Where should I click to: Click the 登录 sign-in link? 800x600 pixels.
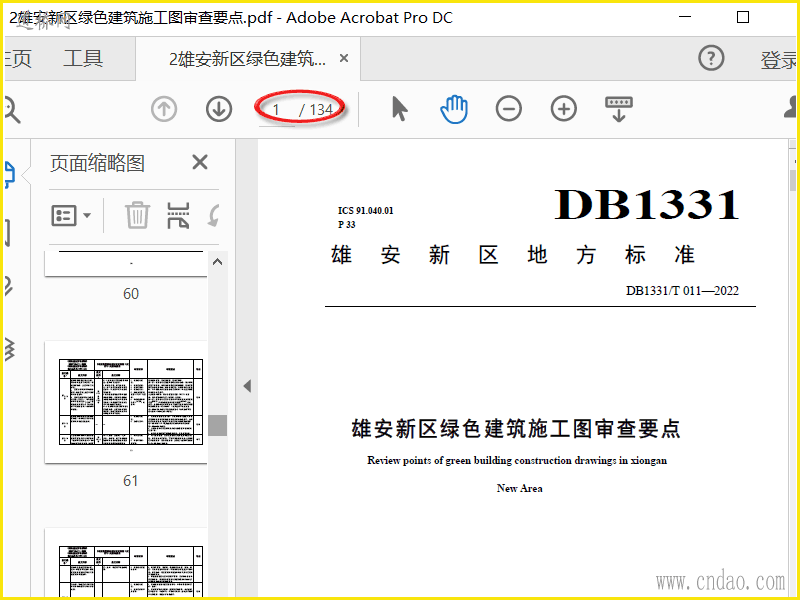[779, 60]
